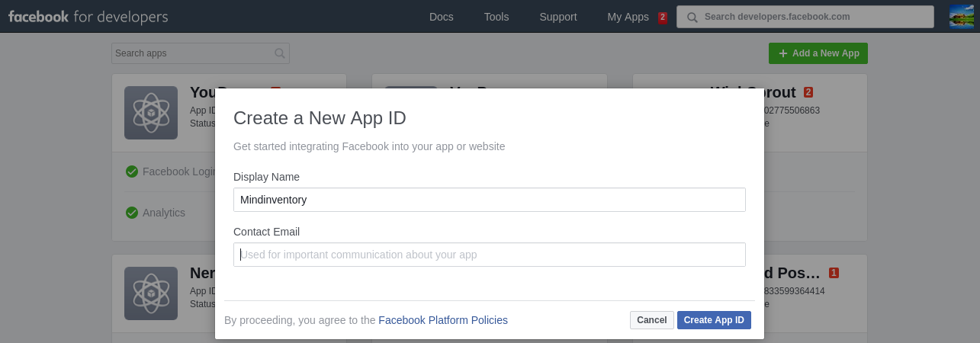Click the Search apps magnifier icon
Viewport: 980px width, 343px height.
[x=280, y=53]
